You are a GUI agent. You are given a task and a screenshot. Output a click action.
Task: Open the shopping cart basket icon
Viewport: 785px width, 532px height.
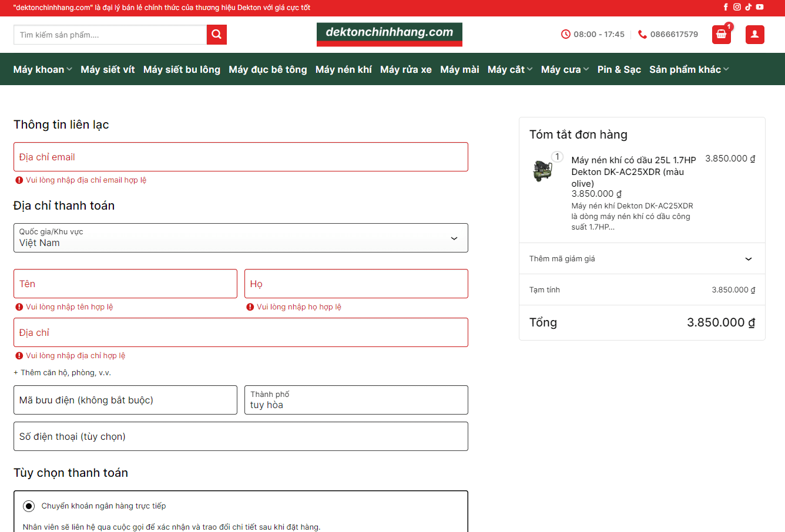721,35
